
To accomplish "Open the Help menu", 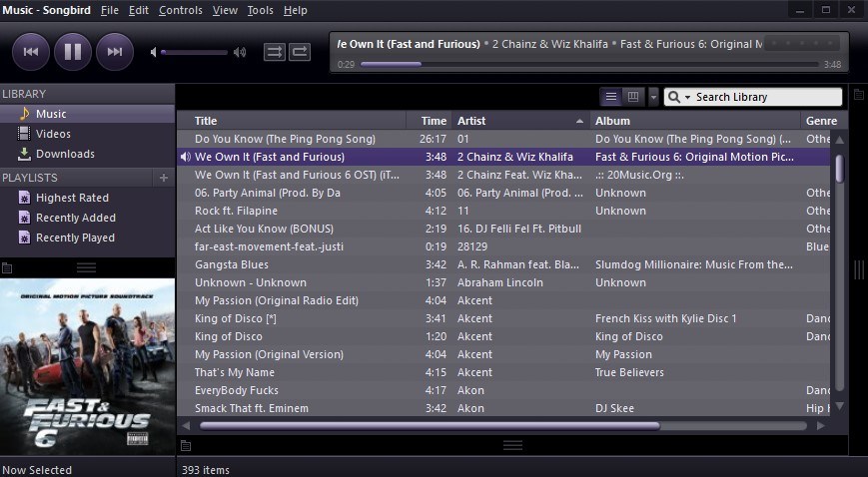I will point(295,11).
